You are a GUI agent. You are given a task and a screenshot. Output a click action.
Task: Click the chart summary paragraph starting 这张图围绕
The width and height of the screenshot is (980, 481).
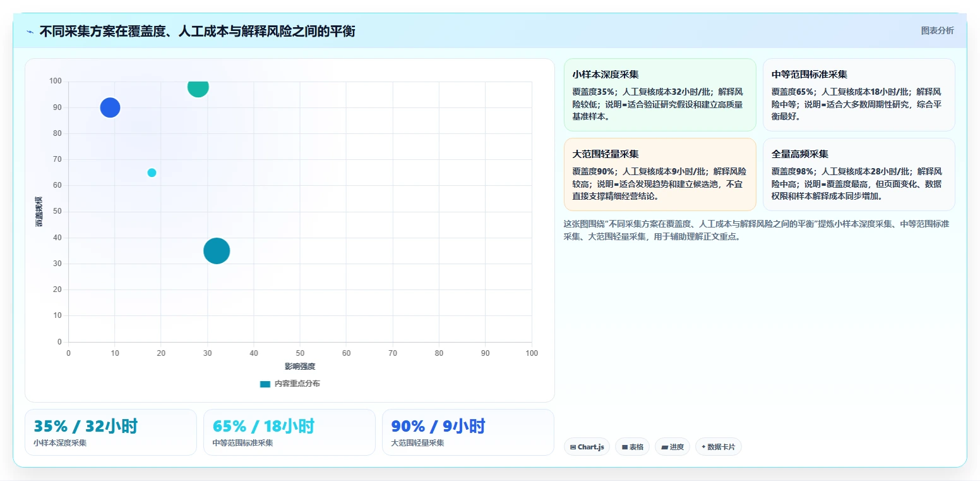point(756,230)
